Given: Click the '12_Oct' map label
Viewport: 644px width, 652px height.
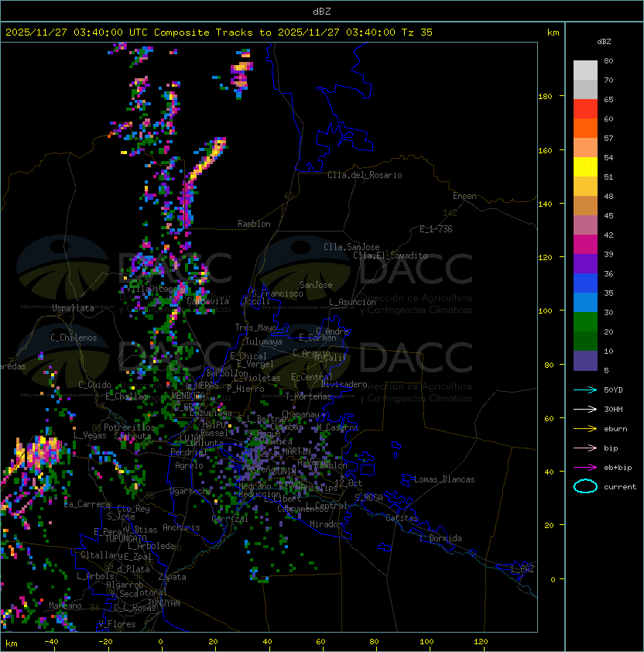Looking at the screenshot, I should tap(348, 483).
